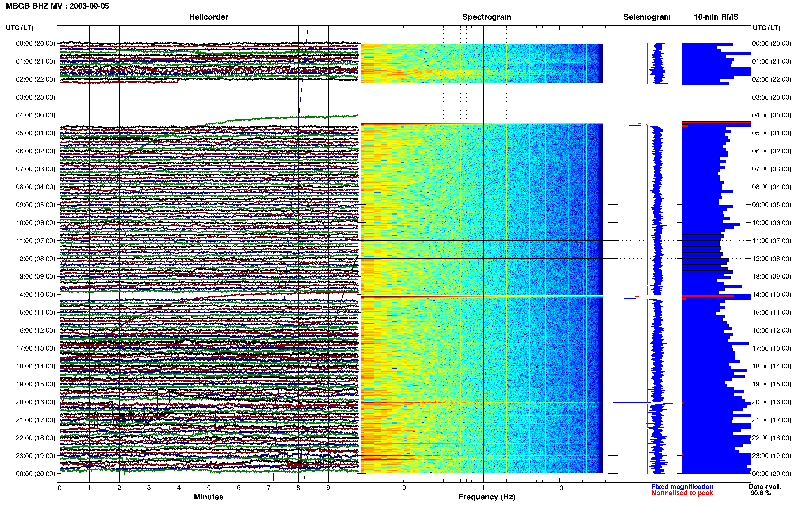Click the '90.6 %' data availability value
The width and height of the screenshot is (812, 508).
[761, 493]
